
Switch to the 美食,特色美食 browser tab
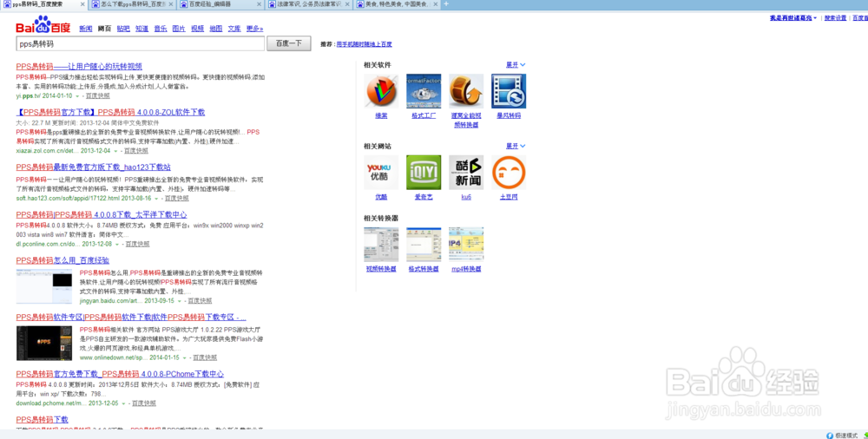pyautogui.click(x=397, y=4)
